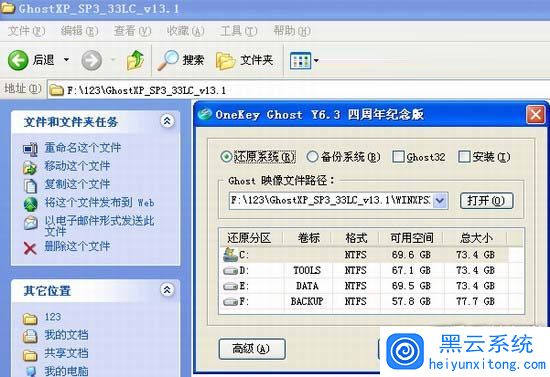
Task: Click the rename file icon
Action: pyautogui.click(x=30, y=149)
